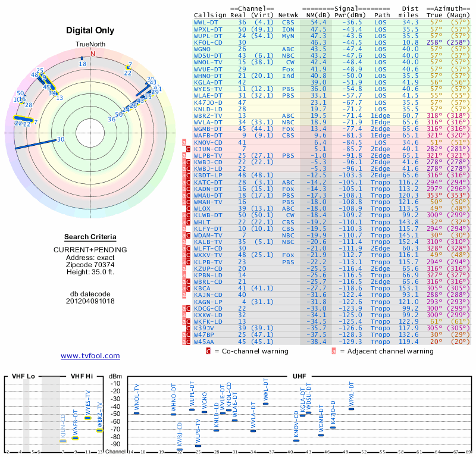The image size is (476, 457).
Task: Click the WGNO callsign in the table
Action: [x=202, y=49]
